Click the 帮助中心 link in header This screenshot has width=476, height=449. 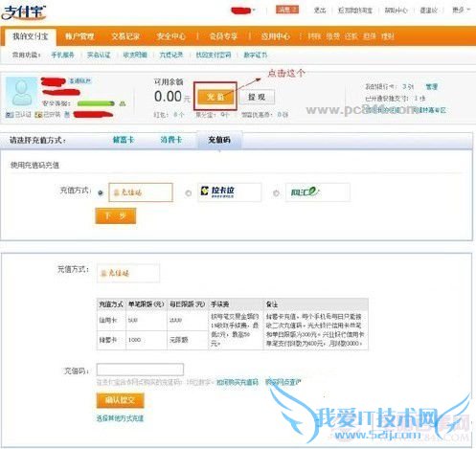pos(396,11)
